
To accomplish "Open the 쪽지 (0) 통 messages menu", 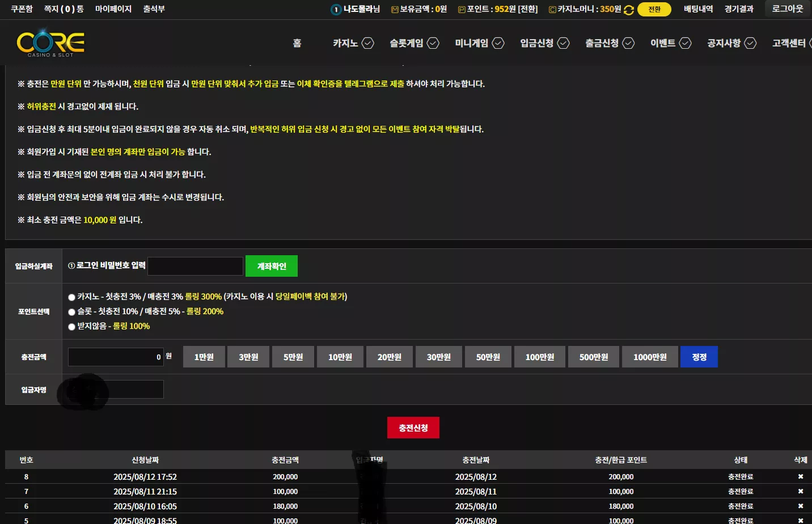I will 64,9.
